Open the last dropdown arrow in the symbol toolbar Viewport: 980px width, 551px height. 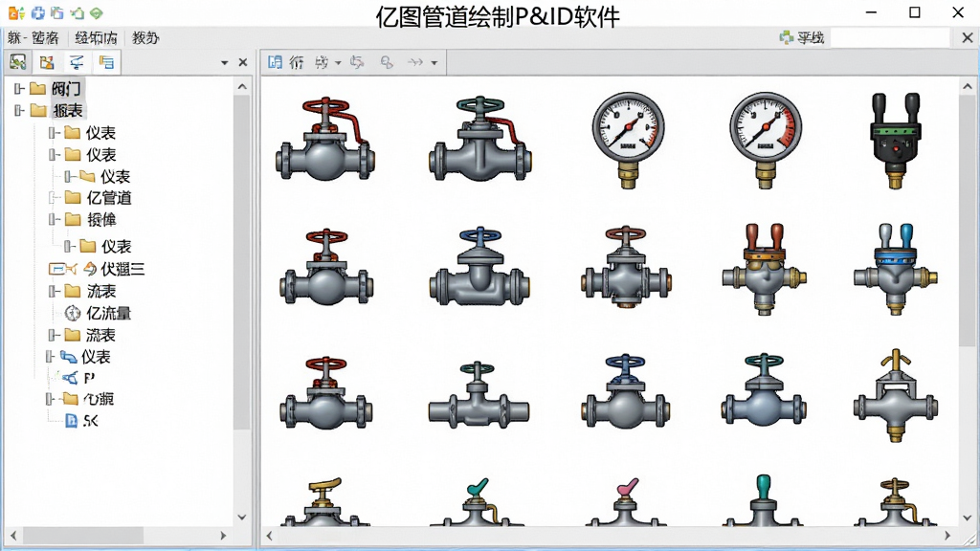tap(434, 62)
